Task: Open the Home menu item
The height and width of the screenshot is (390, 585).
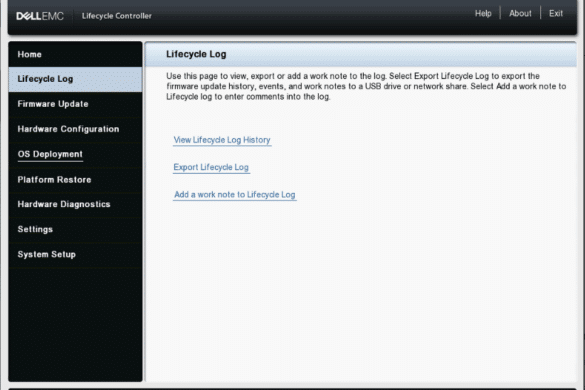Action: [x=75, y=54]
